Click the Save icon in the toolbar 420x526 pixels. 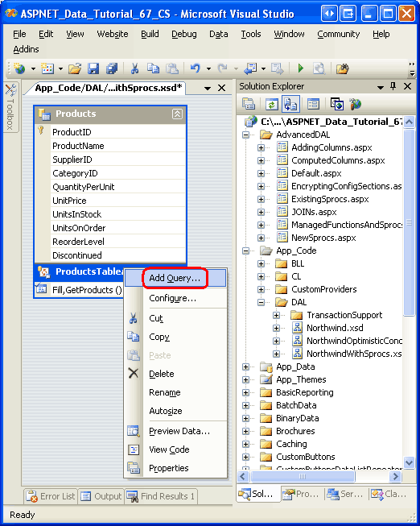[x=93, y=68]
